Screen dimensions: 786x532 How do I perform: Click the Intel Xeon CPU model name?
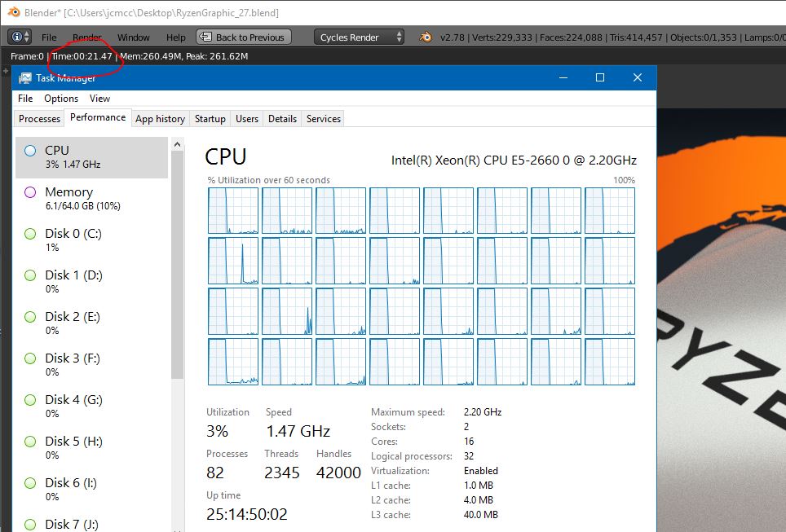[514, 160]
